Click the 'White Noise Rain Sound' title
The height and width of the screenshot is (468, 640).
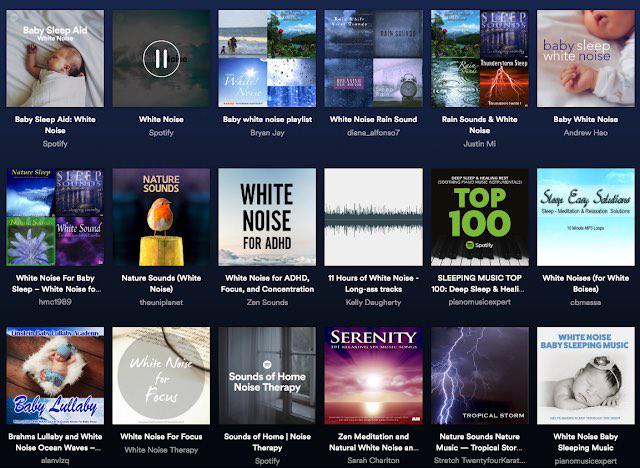373,119
